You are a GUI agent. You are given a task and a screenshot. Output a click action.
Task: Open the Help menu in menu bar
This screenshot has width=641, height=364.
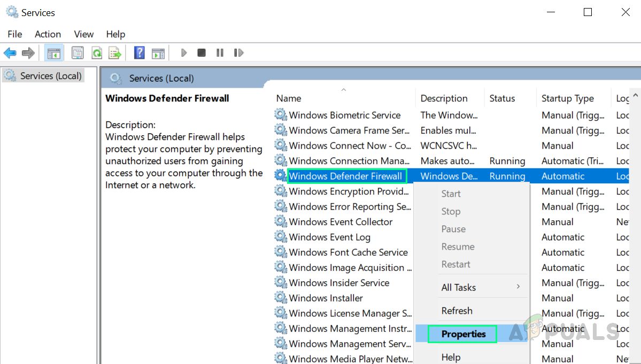115,34
